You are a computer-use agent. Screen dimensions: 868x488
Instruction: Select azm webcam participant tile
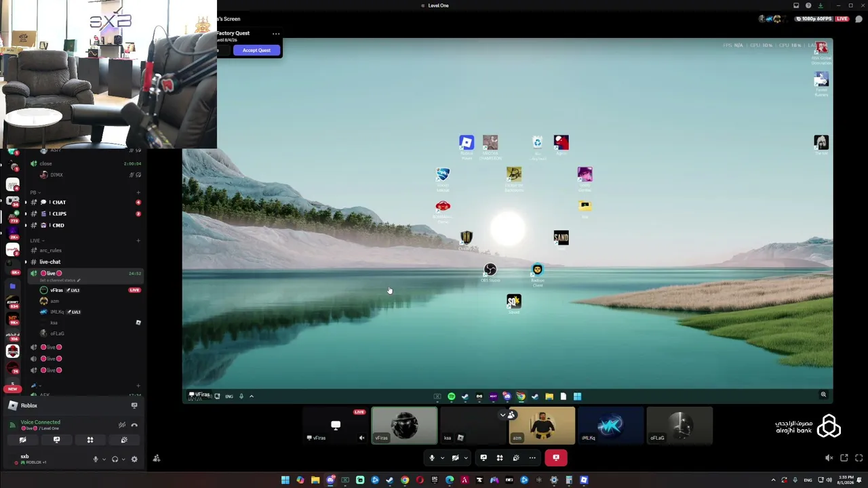[542, 426]
